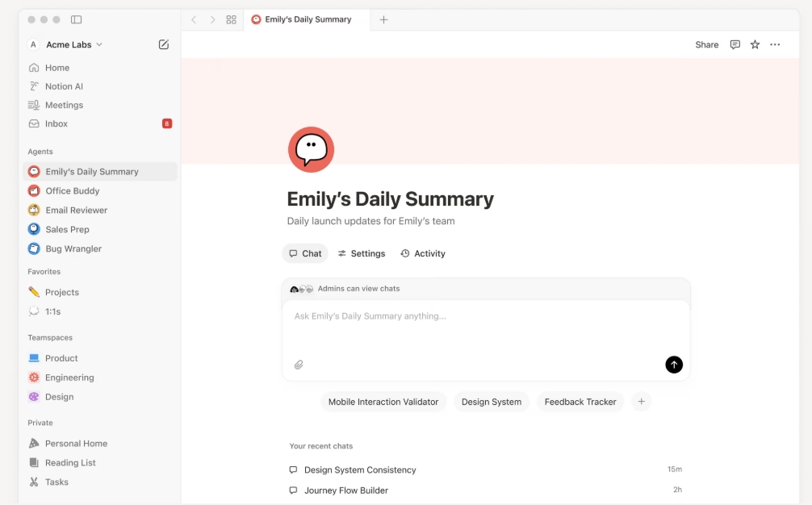Click the red Inbox badge showing 8

(167, 123)
